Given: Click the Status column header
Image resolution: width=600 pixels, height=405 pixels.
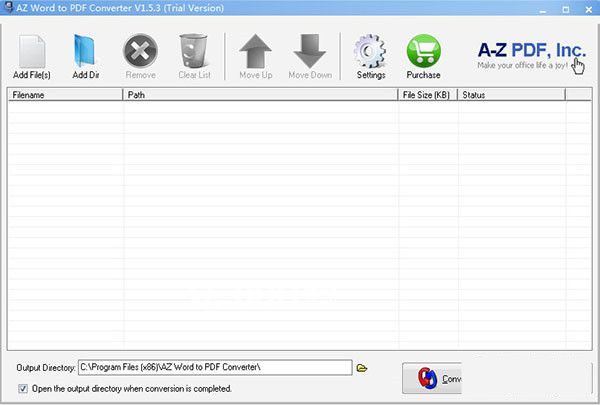Looking at the screenshot, I should (512, 95).
